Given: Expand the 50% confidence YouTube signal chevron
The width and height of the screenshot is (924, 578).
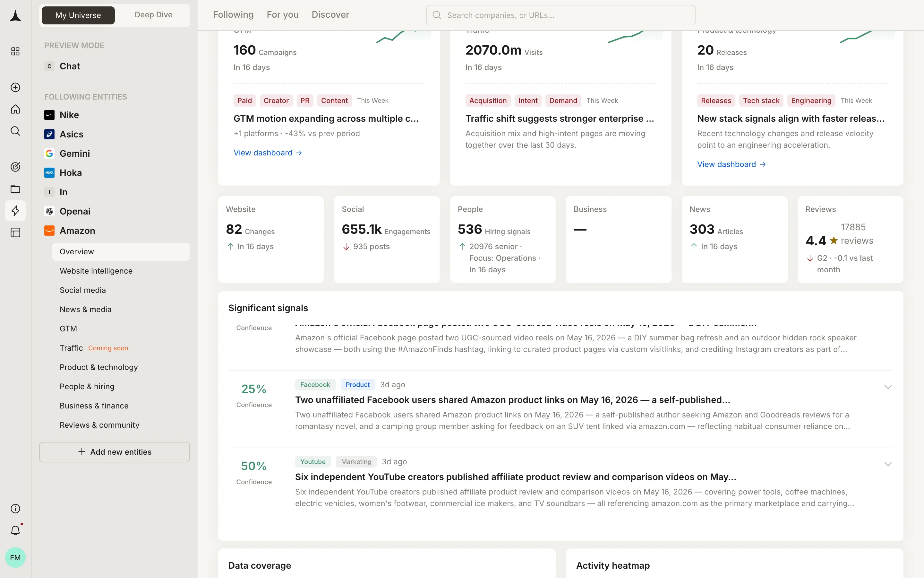Looking at the screenshot, I should click(888, 464).
